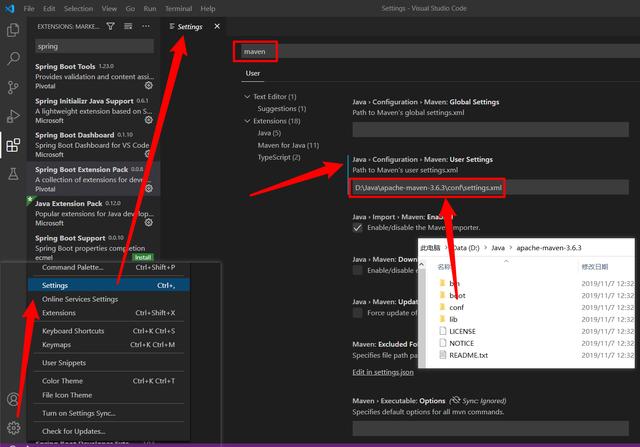This screenshot has height=447, width=640.
Task: Open the extensions panel more actions ellipsis
Action: [x=146, y=26]
